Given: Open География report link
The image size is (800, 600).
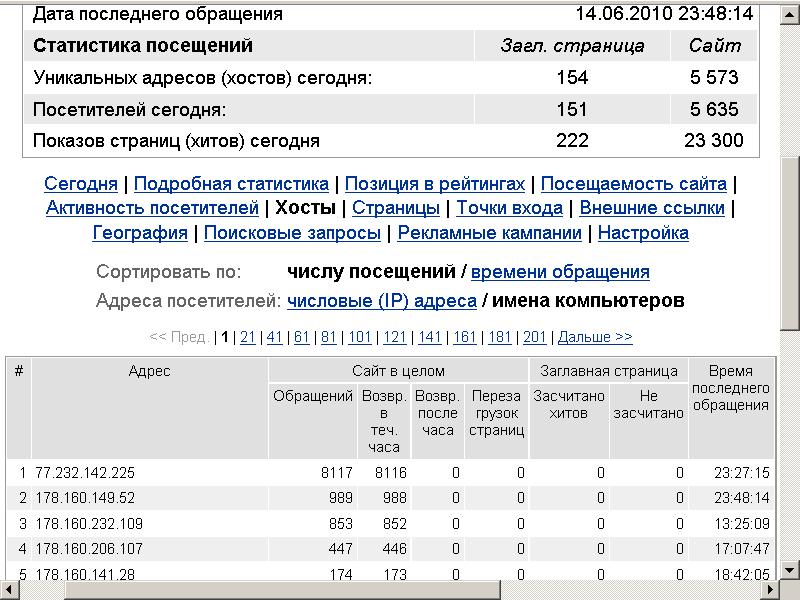Looking at the screenshot, I should coord(140,233).
